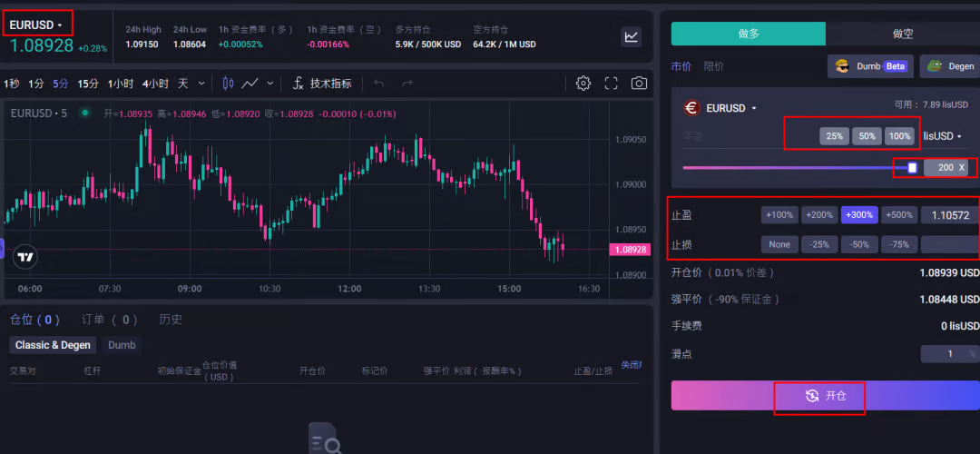Expand the timeframe dropdown next to 天

tap(201, 84)
